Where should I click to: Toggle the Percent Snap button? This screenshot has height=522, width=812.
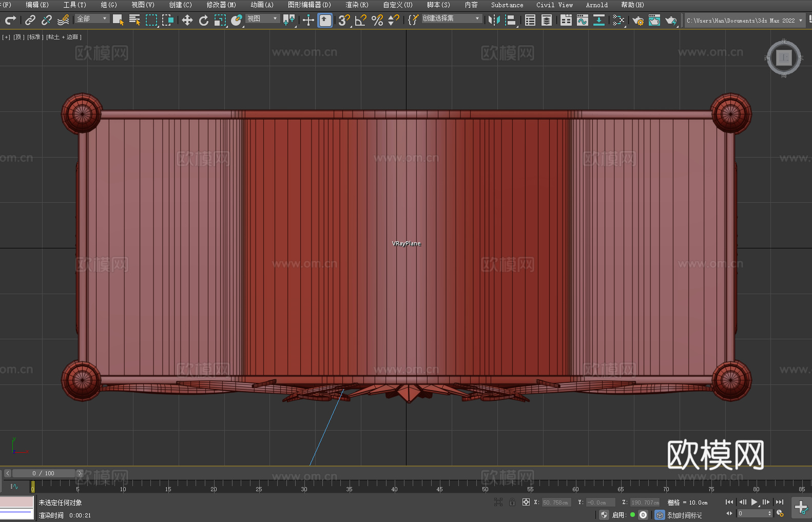[x=377, y=20]
